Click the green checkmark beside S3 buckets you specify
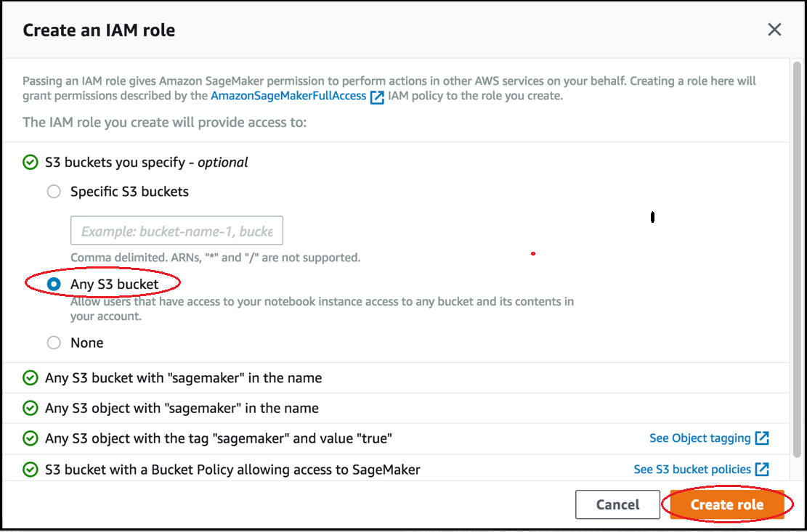Viewport: 807px width, 532px height. (30, 162)
